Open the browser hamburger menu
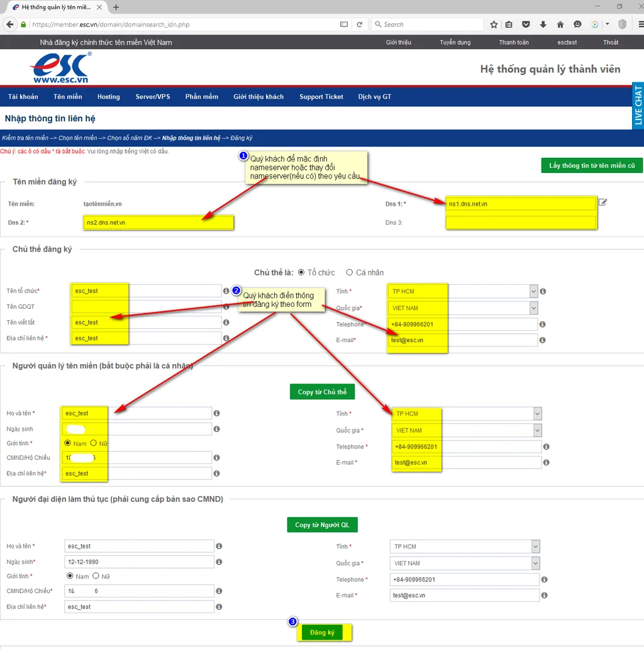This screenshot has width=644, height=649. (x=641, y=25)
